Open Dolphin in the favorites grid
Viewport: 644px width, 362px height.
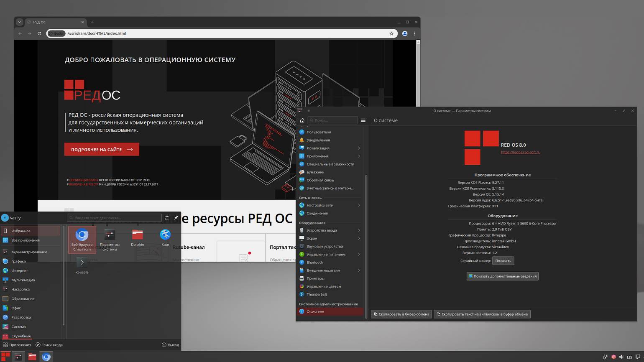click(x=137, y=235)
